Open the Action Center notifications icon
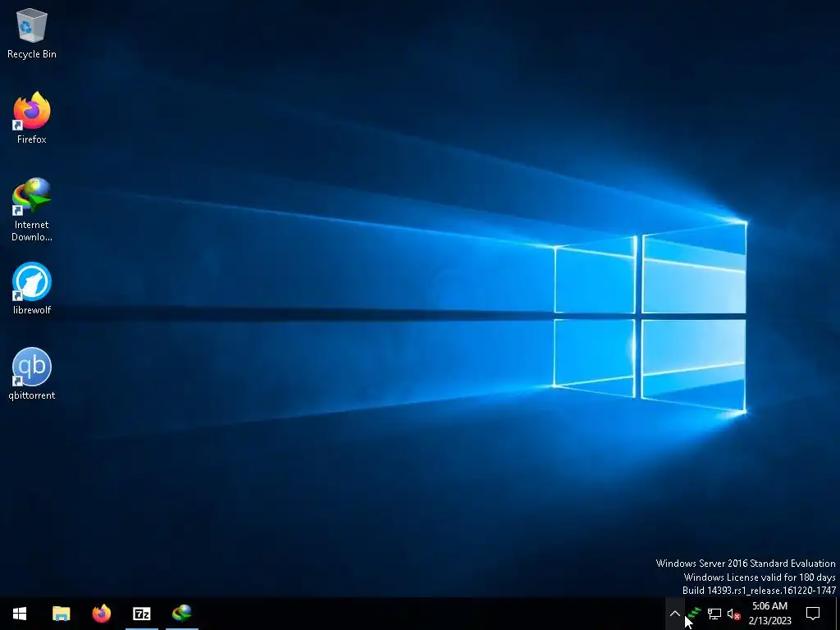 tap(813, 614)
